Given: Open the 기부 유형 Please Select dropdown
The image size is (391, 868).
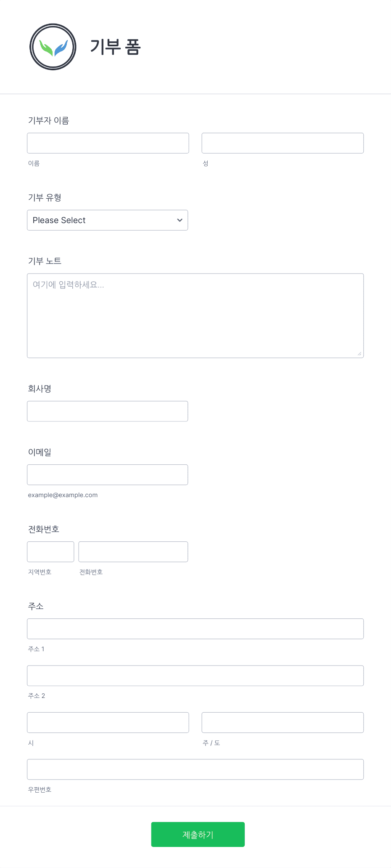Looking at the screenshot, I should 108,220.
